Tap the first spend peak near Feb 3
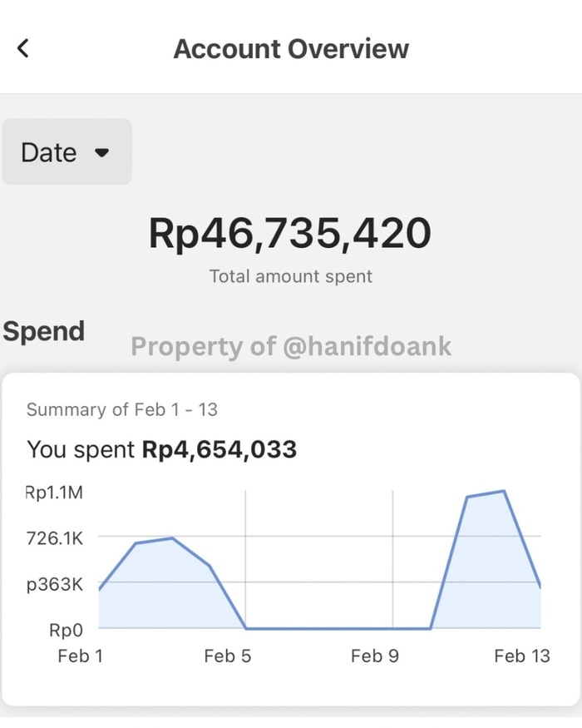Viewport: 582px width, 728px height. point(172,538)
